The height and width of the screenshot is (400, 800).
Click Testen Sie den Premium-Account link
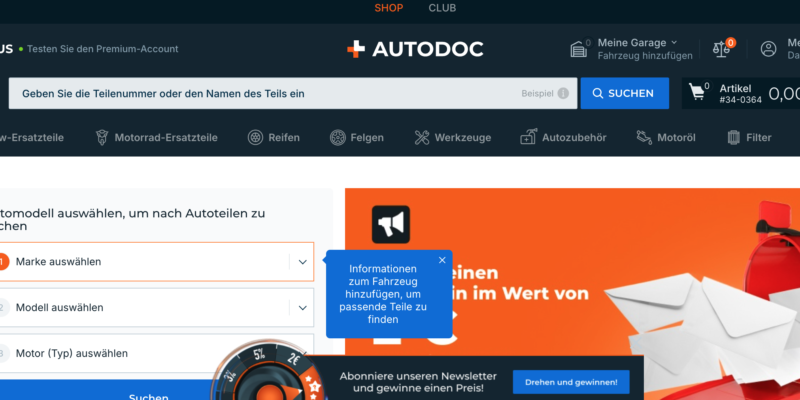(x=103, y=49)
